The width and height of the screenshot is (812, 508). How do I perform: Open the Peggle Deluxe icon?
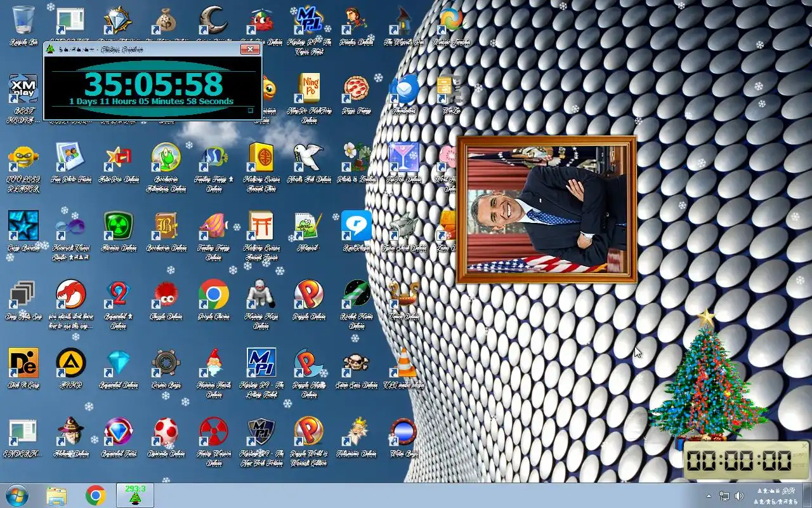tap(309, 294)
